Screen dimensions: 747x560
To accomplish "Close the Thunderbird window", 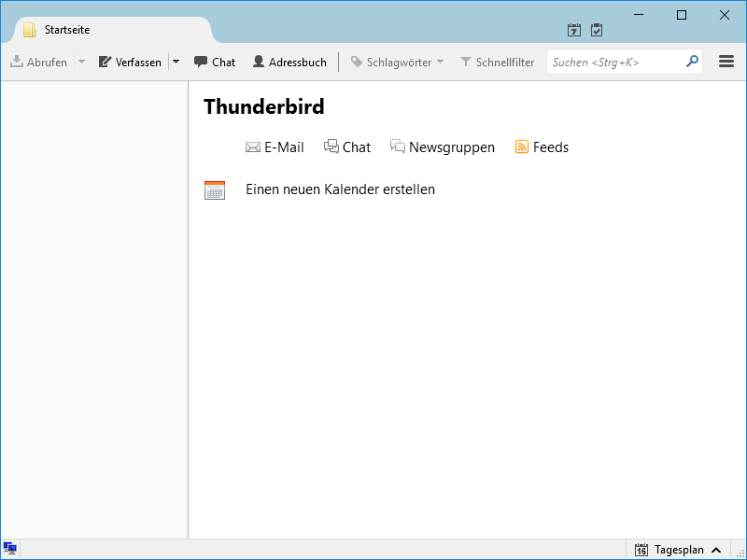I will coord(725,15).
